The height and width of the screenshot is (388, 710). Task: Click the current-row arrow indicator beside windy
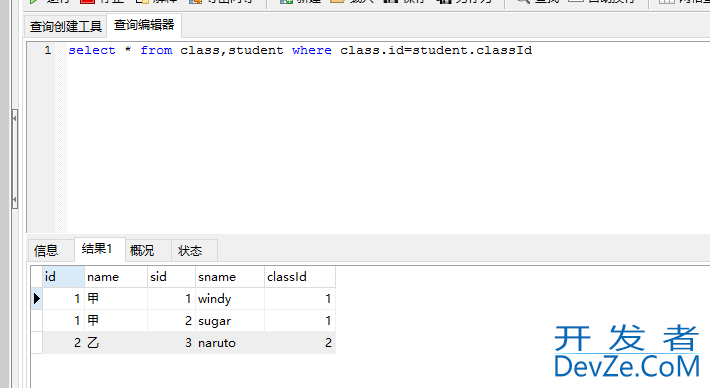pos(37,298)
